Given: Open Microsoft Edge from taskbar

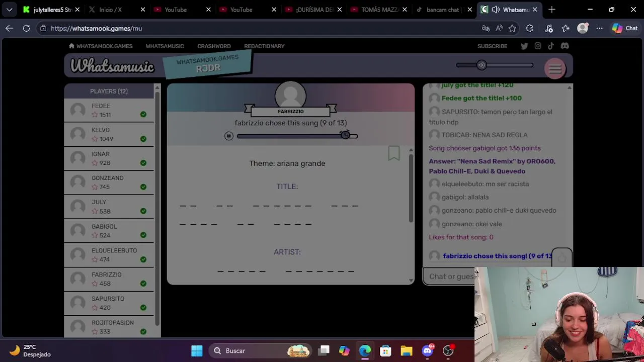Looking at the screenshot, I should (x=365, y=351).
